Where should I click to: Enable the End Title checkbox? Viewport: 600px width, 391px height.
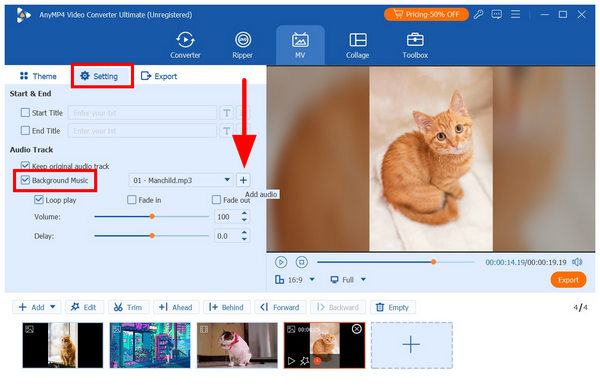[x=25, y=130]
